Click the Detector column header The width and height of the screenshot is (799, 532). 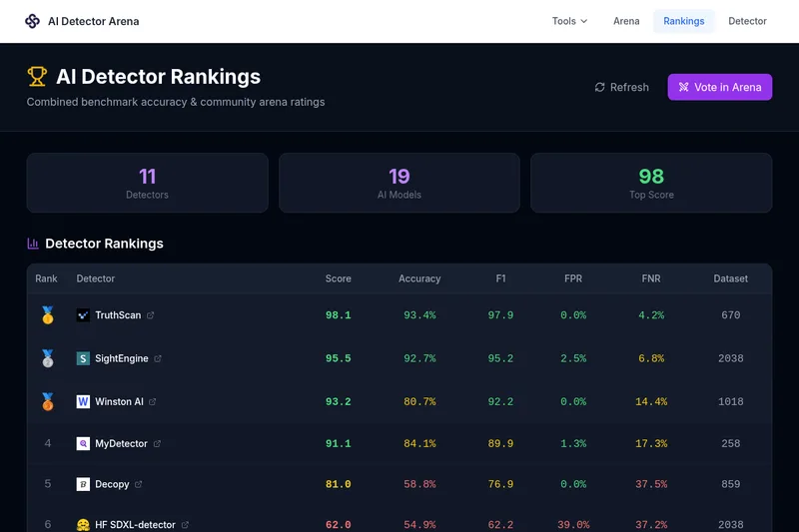coord(95,278)
